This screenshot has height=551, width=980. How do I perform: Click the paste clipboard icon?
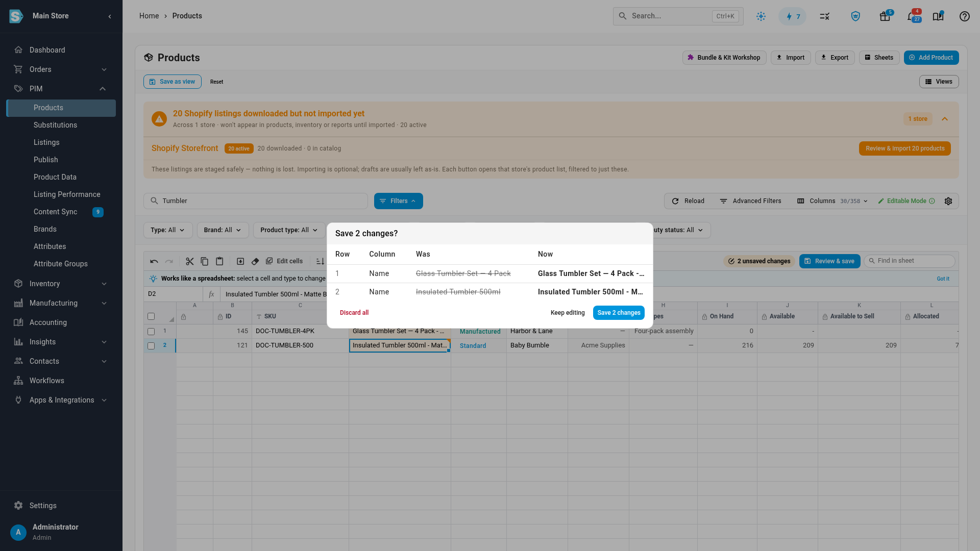(x=219, y=261)
